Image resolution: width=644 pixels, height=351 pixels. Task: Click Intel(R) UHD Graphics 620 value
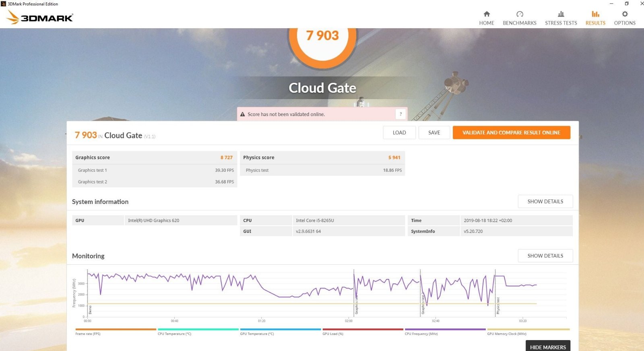[x=153, y=220]
